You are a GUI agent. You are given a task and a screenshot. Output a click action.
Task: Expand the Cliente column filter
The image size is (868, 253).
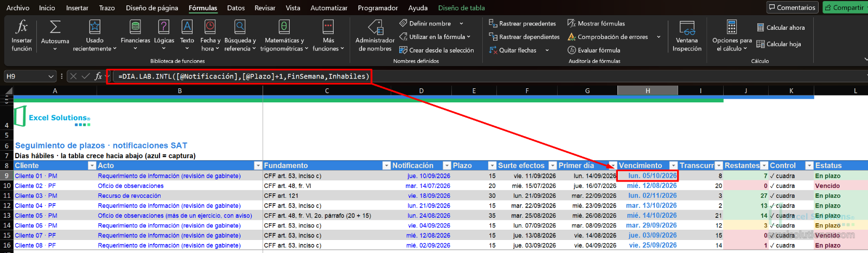(x=92, y=166)
